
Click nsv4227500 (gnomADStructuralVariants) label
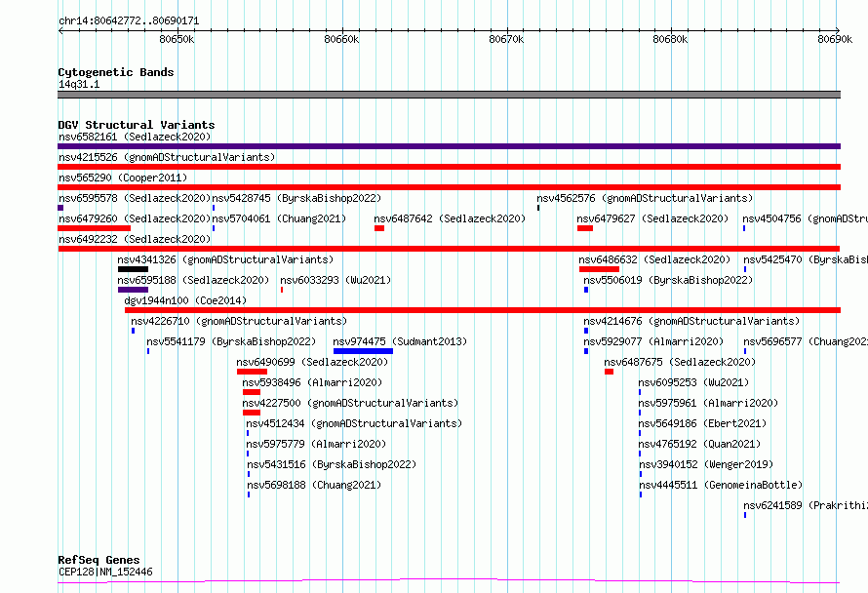click(350, 403)
